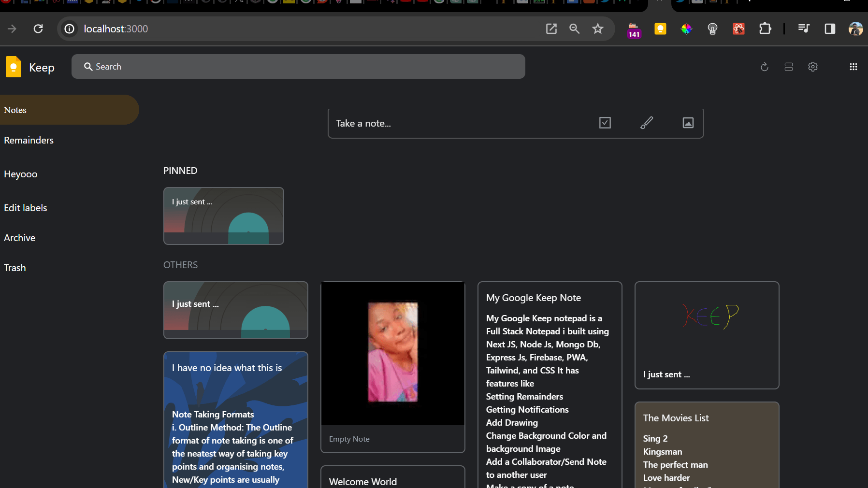Toggle list view layout icon
This screenshot has height=488, width=868.
pos(789,67)
